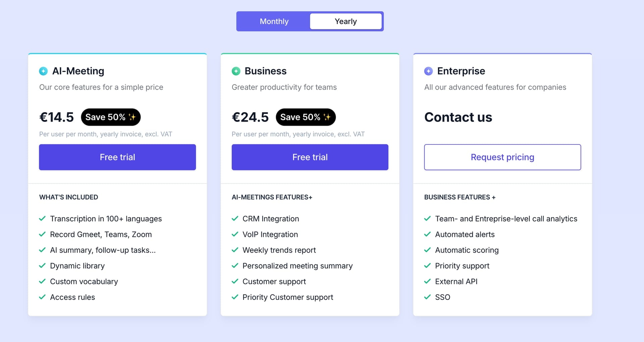Click the AI-Meeting €14.5 price

(x=56, y=117)
